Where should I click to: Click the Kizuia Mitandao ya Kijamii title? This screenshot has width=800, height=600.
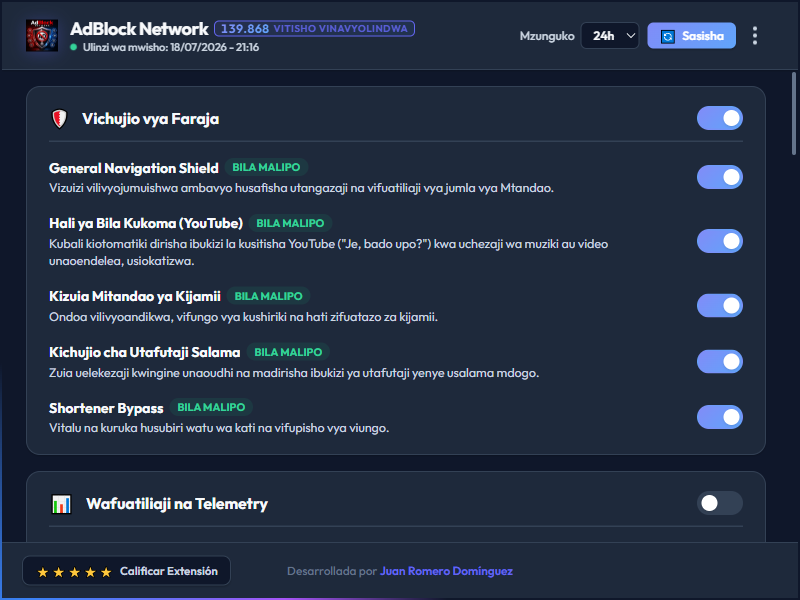[135, 296]
